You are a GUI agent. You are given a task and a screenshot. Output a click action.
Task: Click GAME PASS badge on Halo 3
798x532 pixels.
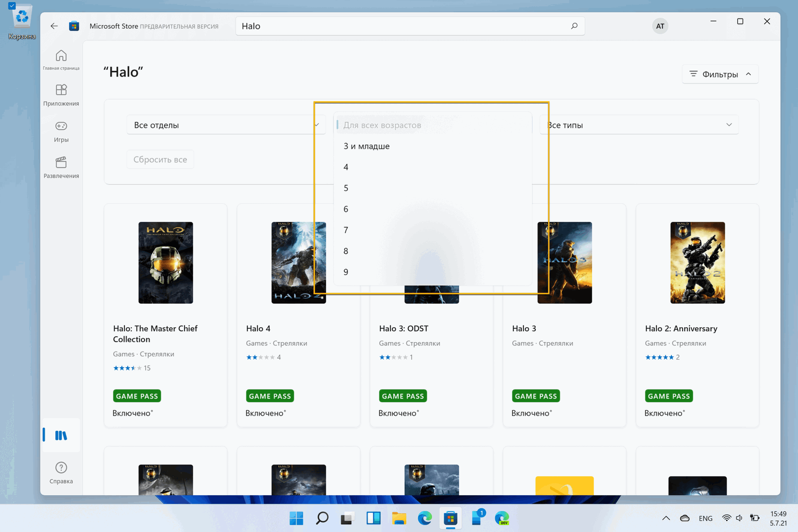point(536,396)
